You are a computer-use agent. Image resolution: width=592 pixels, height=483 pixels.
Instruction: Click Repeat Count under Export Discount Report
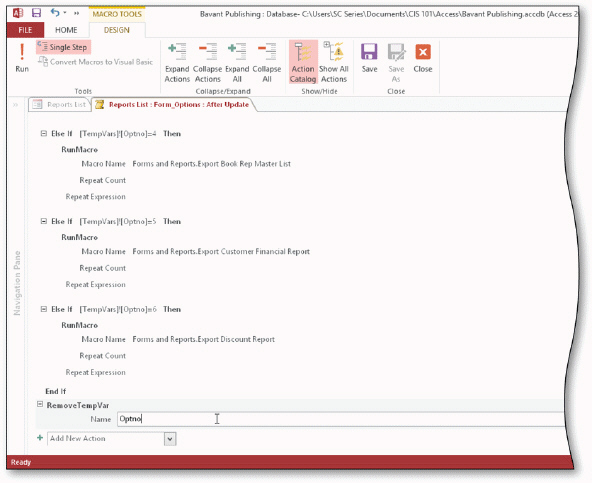[x=103, y=356]
